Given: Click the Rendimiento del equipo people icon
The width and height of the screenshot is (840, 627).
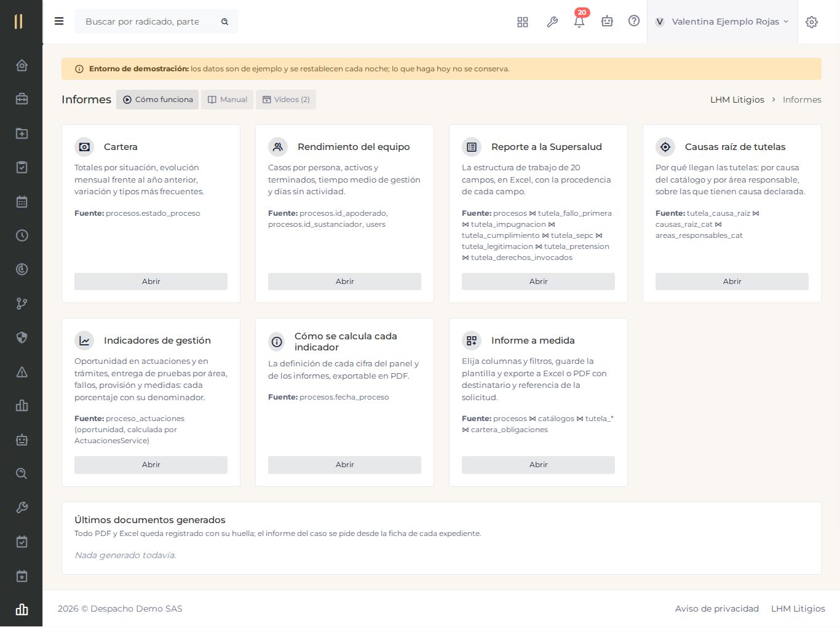Looking at the screenshot, I should coord(278,147).
